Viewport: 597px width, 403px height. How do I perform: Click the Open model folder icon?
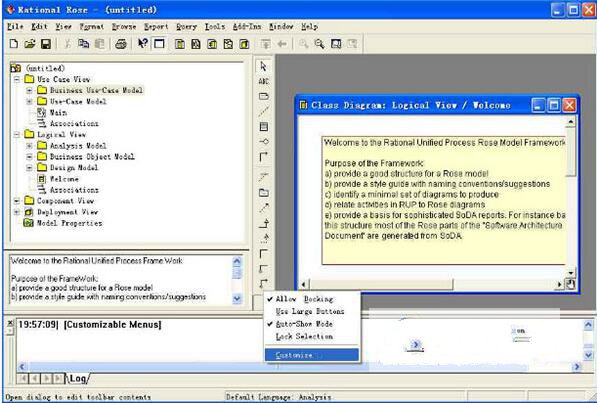[x=30, y=44]
